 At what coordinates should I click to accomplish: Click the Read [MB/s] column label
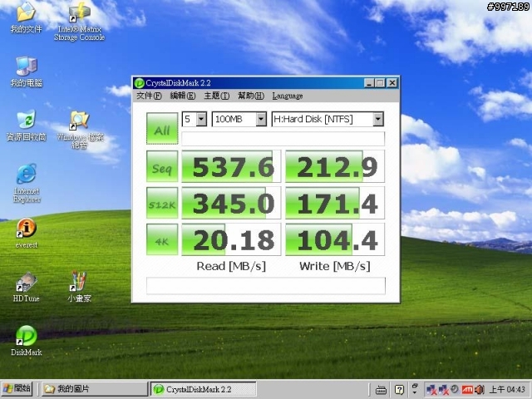point(231,266)
